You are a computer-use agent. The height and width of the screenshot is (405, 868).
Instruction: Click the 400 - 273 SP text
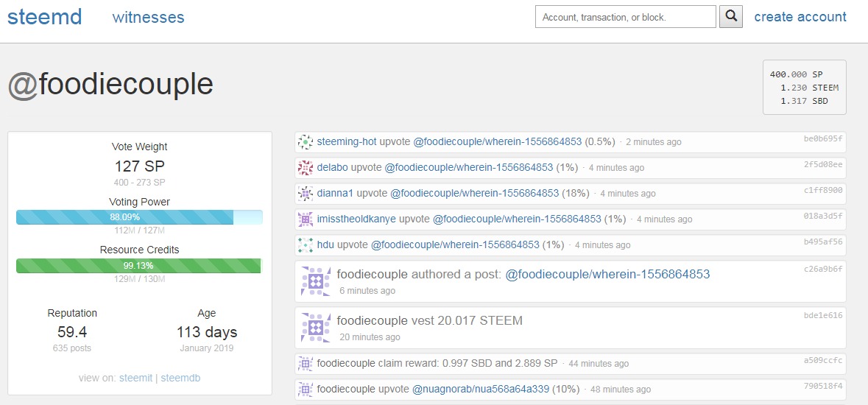[x=139, y=183]
